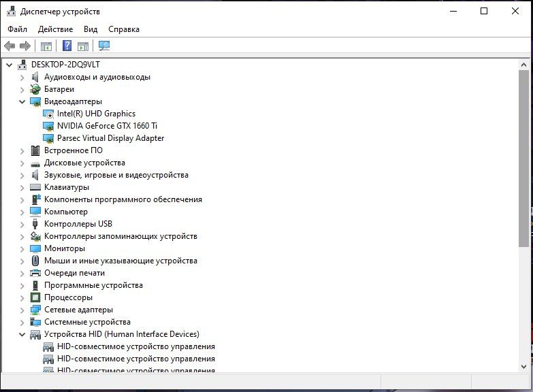This screenshot has height=392, width=533.
Task: Expand Аудиовходы и аудиовыходы category
Action: 22,78
